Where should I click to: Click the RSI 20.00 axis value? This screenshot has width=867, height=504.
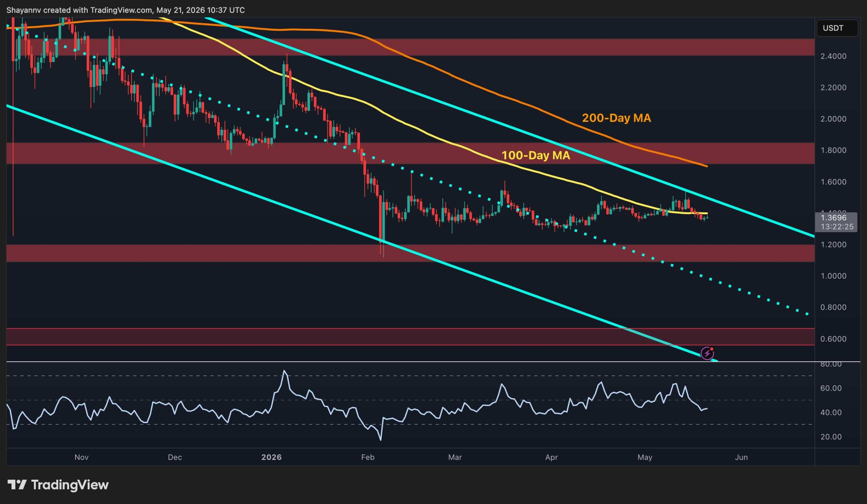[x=830, y=437]
